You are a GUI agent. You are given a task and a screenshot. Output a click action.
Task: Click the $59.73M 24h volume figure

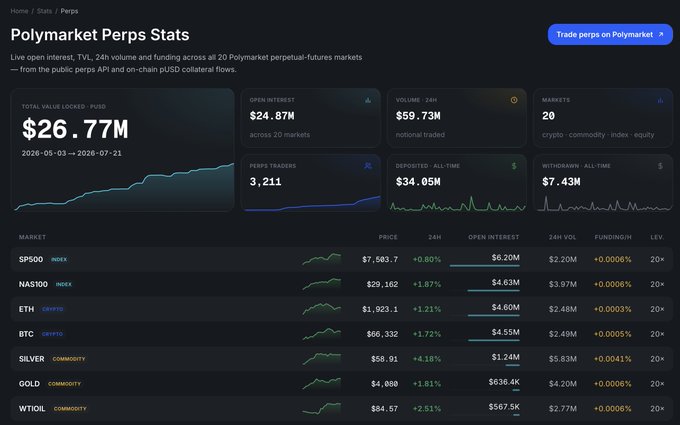pos(418,116)
